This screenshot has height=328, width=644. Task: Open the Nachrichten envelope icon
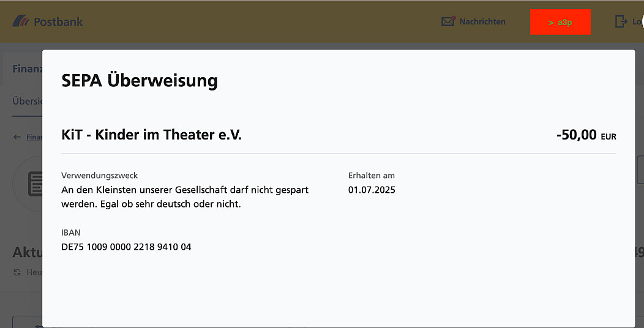(448, 21)
